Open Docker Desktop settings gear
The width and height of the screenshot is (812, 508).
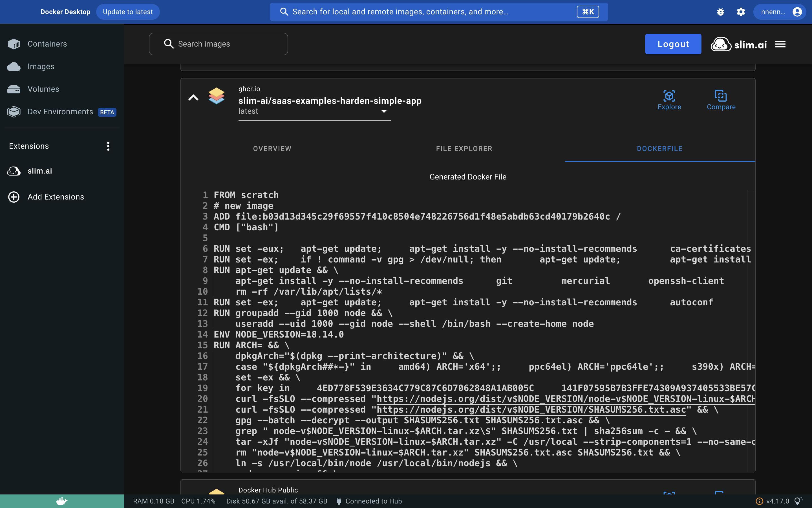pos(741,12)
